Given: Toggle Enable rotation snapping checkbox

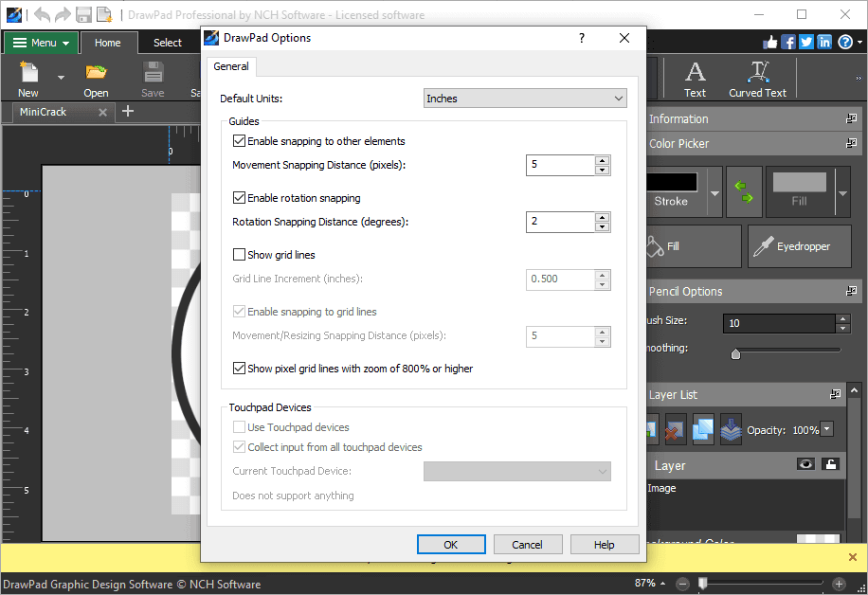Looking at the screenshot, I should pos(239,198).
